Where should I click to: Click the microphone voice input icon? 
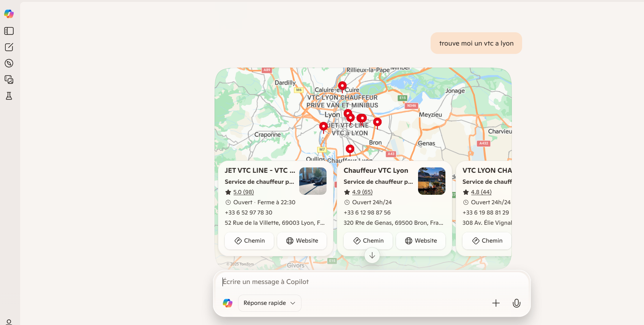pyautogui.click(x=516, y=303)
